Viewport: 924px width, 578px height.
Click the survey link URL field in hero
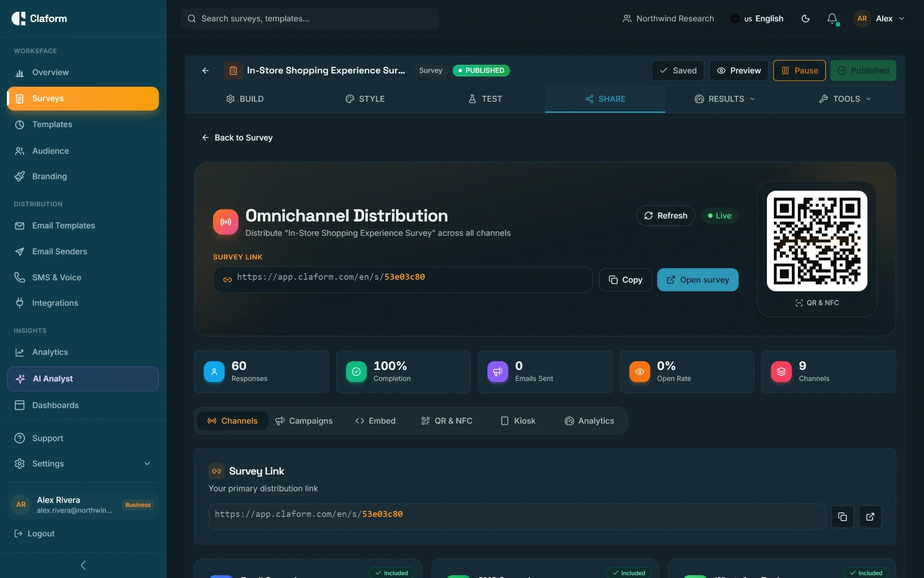(403, 280)
